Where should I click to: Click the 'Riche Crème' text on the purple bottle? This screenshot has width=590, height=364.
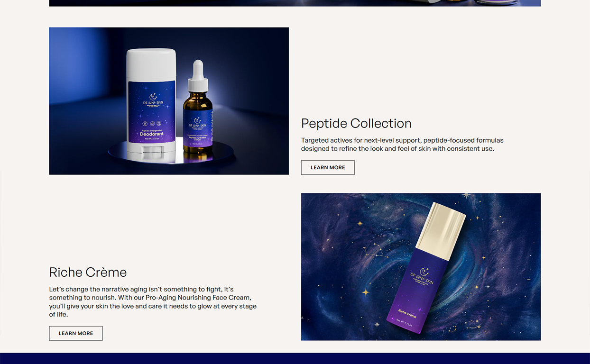[407, 313]
